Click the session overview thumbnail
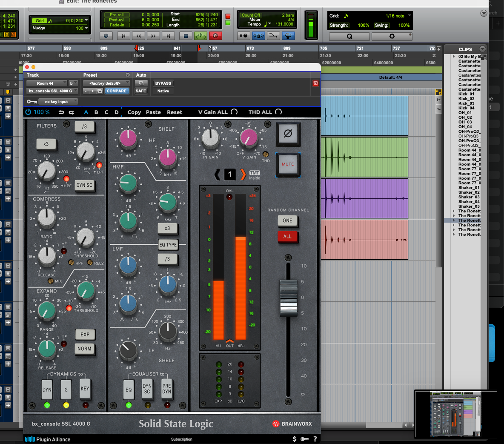Image resolution: width=504 pixels, height=444 pixels. coord(456,414)
